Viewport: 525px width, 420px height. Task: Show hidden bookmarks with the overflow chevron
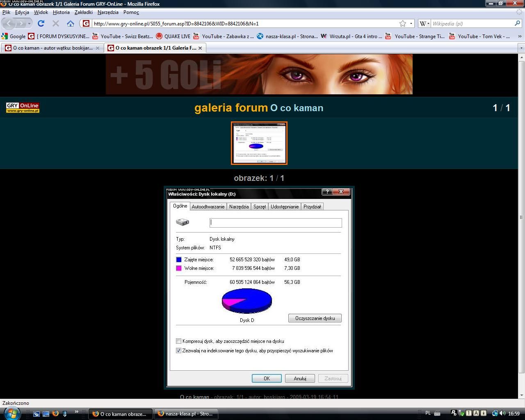(520, 36)
